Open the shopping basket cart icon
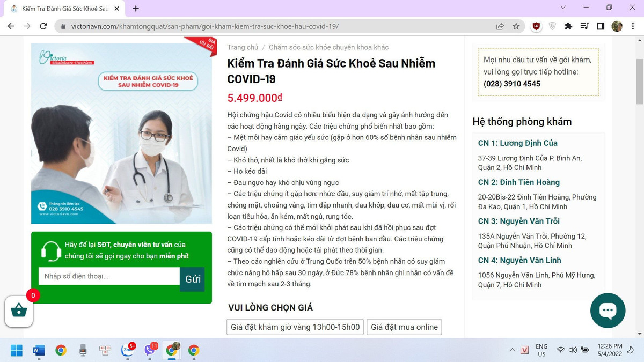Image resolution: width=644 pixels, height=362 pixels. (x=19, y=311)
